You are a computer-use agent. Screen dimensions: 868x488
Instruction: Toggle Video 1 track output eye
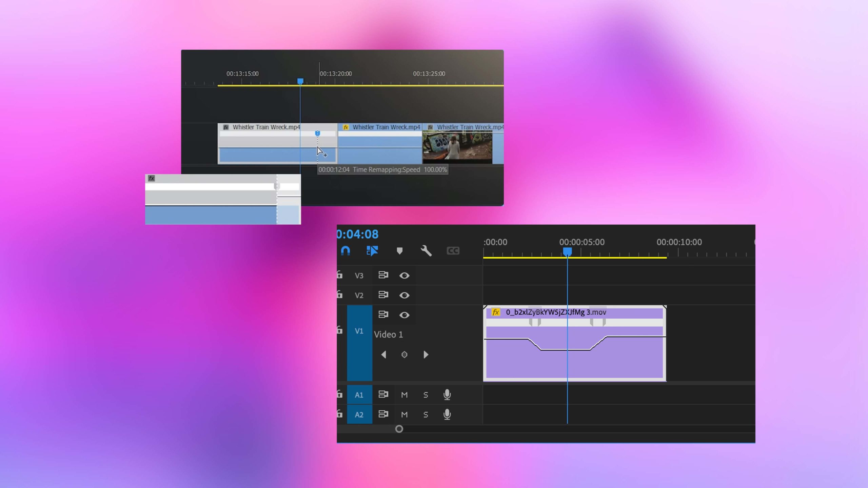click(404, 315)
